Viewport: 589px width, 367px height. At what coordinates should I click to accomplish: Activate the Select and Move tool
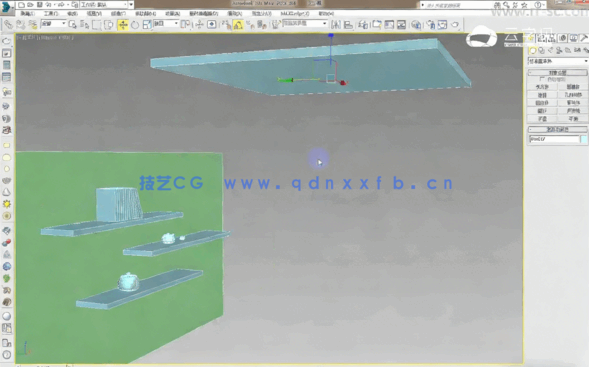tap(123, 25)
